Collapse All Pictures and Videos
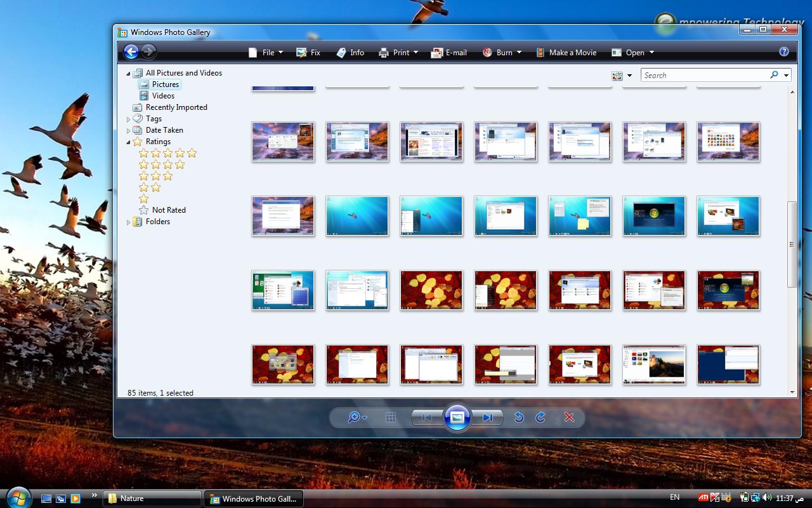812x508 pixels. click(x=128, y=74)
